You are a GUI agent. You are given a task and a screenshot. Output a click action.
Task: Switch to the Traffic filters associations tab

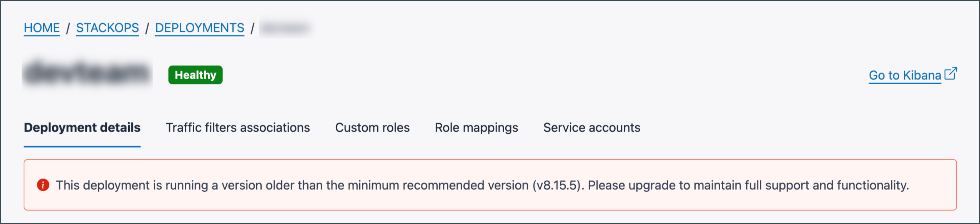point(238,128)
